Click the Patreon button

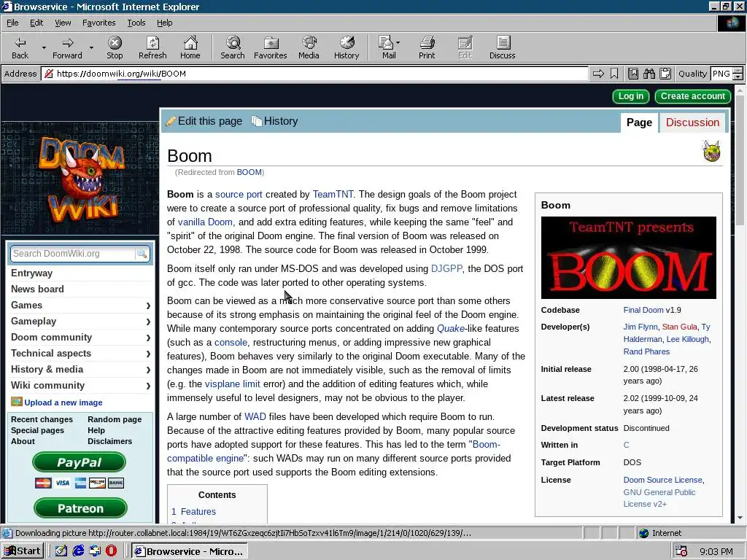[80, 508]
